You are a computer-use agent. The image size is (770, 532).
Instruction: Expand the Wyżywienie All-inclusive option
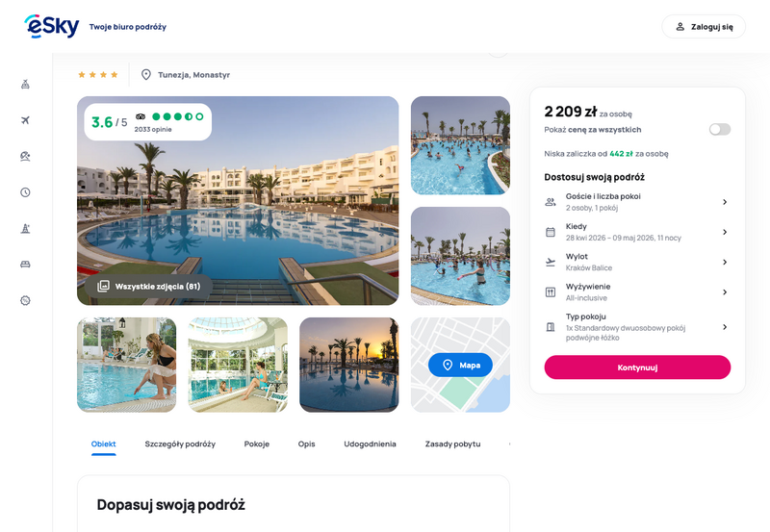pos(637,292)
